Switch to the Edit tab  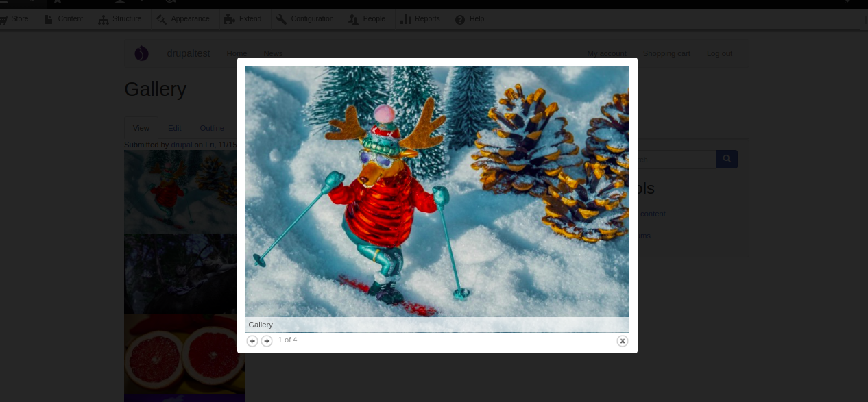point(175,128)
